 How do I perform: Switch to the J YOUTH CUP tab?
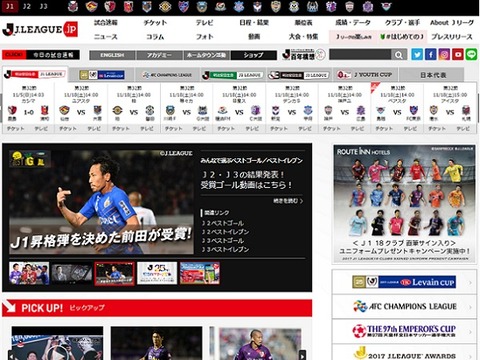pyautogui.click(x=365, y=75)
